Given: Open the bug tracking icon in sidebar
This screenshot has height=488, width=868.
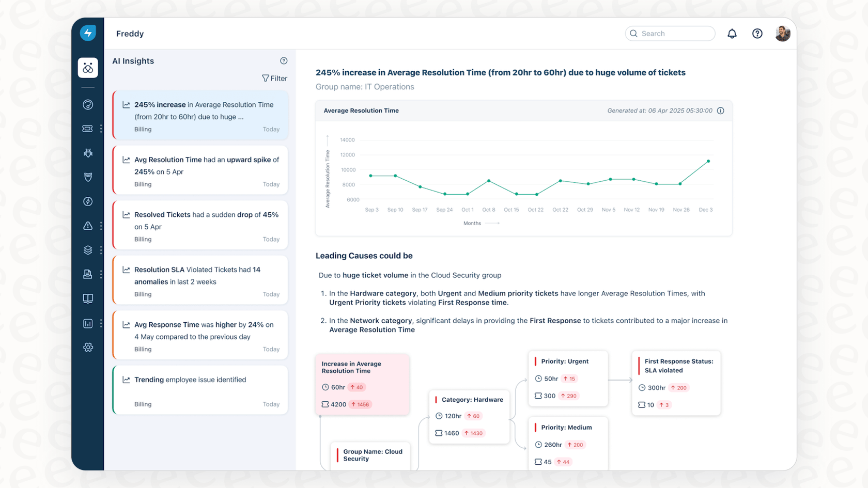Looking at the screenshot, I should click(88, 153).
